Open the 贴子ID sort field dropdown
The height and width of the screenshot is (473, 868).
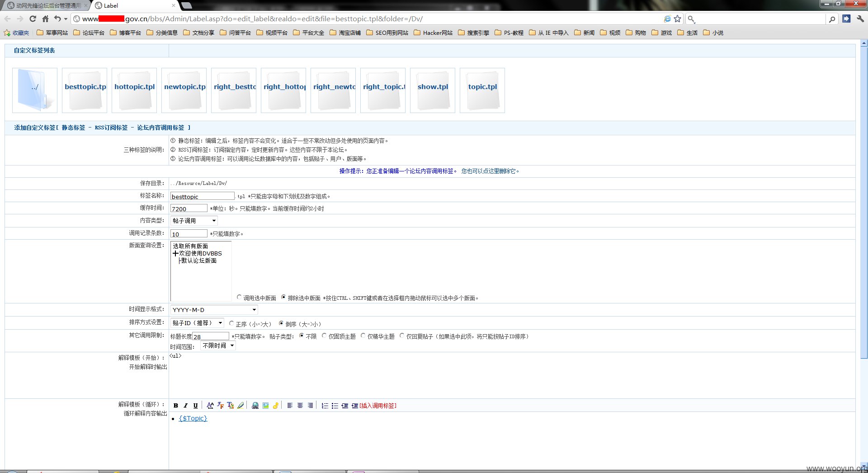pyautogui.click(x=197, y=323)
